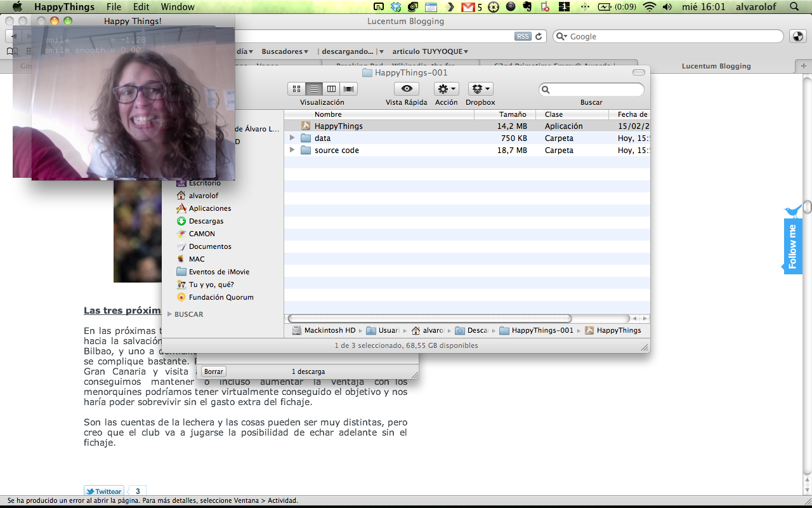Open the Edit menu

[141, 7]
